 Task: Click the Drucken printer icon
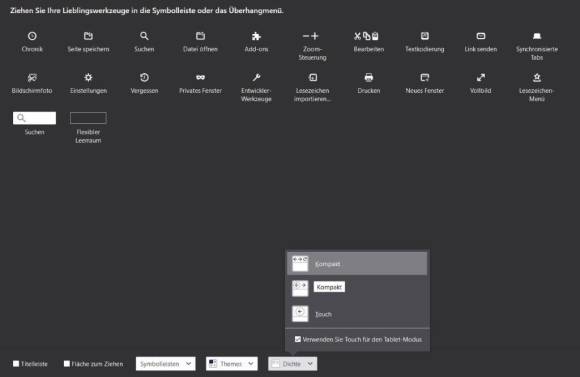tap(369, 77)
